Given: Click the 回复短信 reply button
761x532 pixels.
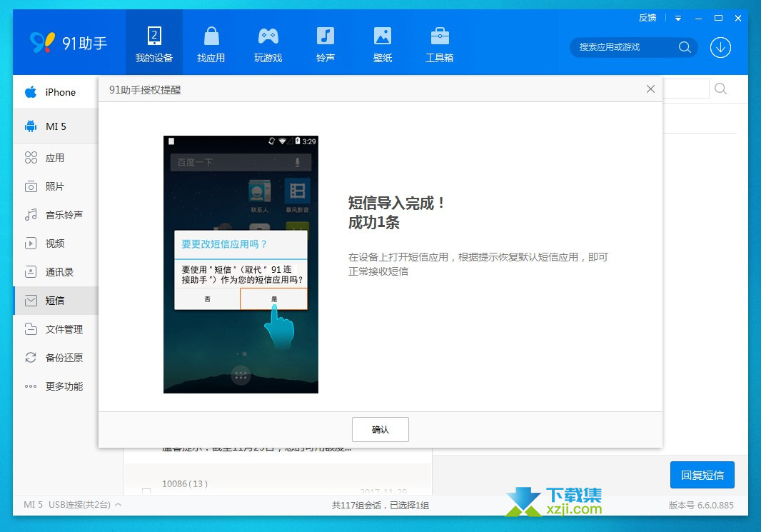Looking at the screenshot, I should [x=702, y=475].
